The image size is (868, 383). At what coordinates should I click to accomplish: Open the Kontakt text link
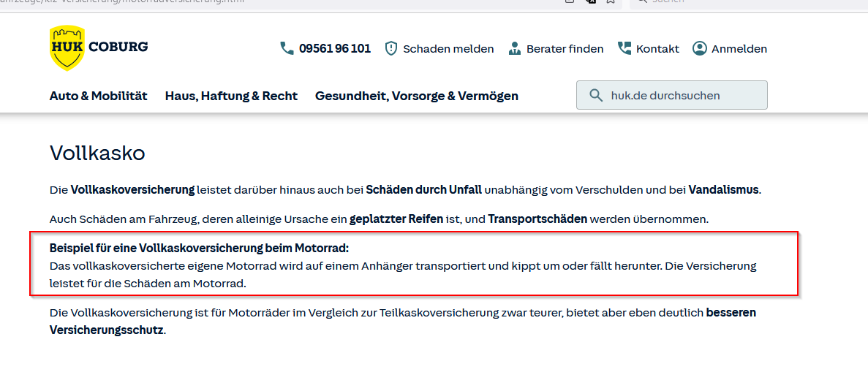[x=657, y=49]
